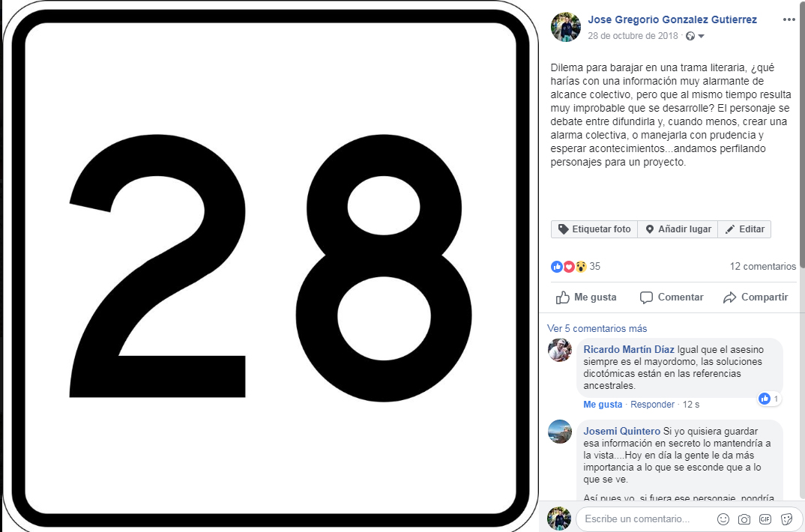Like Ricardo Martín Díaz's comment
The width and height of the screenshot is (805, 532).
click(603, 405)
